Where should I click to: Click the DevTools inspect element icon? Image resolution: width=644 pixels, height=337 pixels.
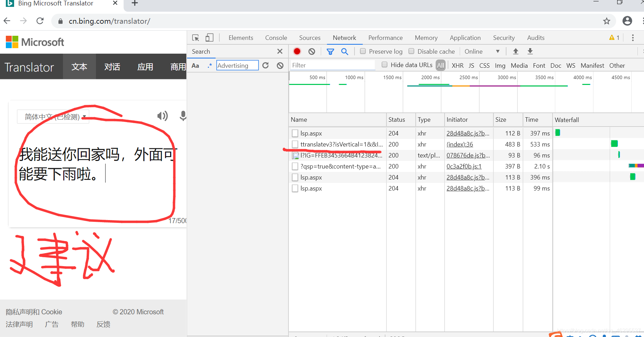pyautogui.click(x=196, y=38)
